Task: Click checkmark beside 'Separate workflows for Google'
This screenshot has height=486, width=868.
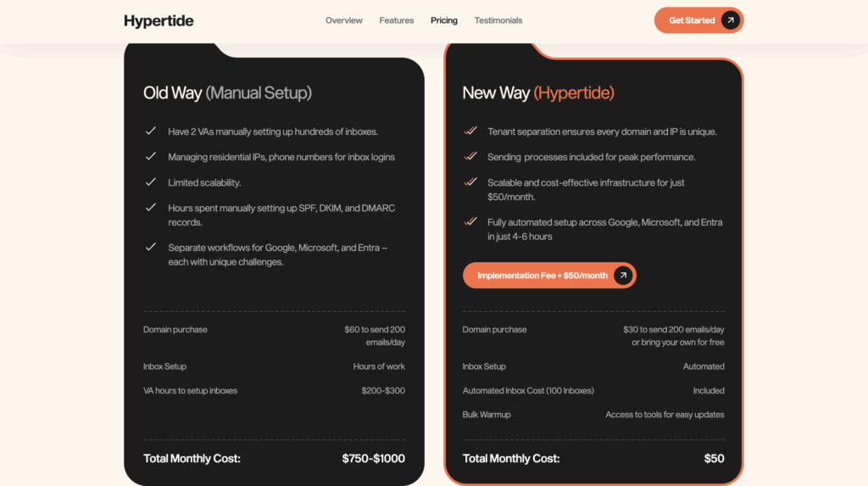Action: (x=151, y=247)
